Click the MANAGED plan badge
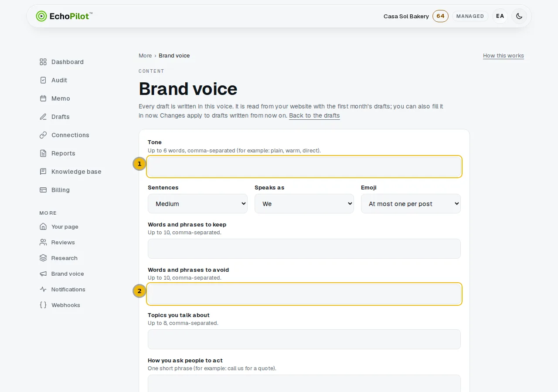558x392 pixels. [470, 16]
